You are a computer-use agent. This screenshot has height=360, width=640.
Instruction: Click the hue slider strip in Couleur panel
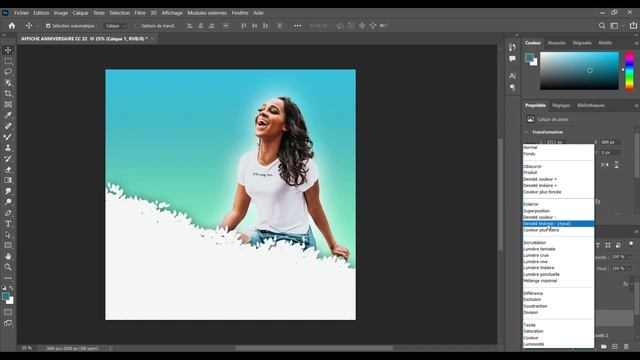click(629, 71)
